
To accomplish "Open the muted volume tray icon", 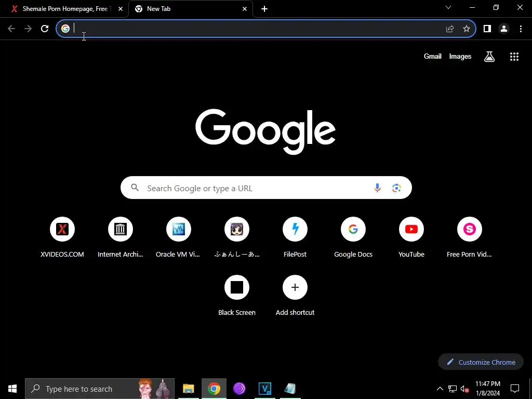I will (465, 389).
